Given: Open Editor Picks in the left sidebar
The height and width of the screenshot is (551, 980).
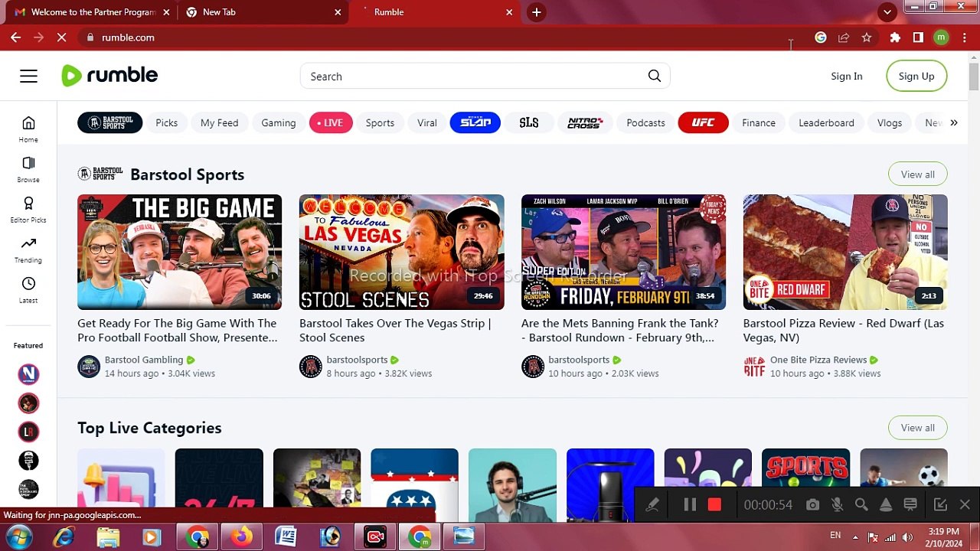Looking at the screenshot, I should click(x=28, y=210).
